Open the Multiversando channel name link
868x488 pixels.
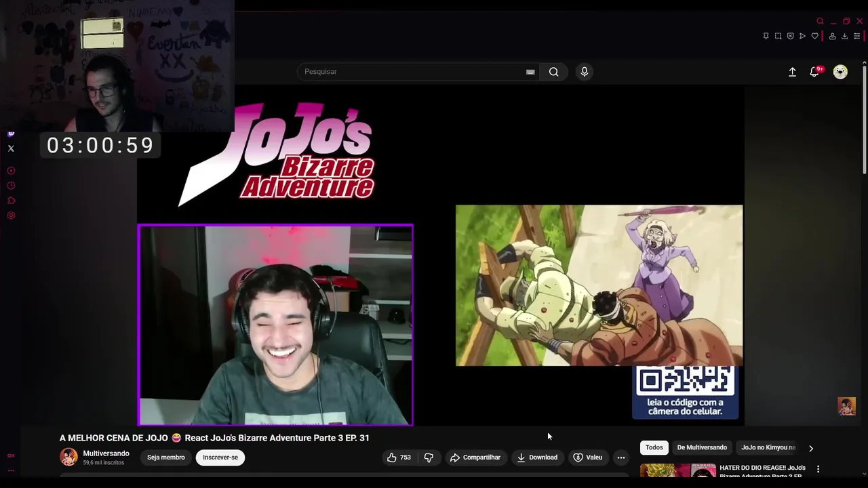coord(106,453)
